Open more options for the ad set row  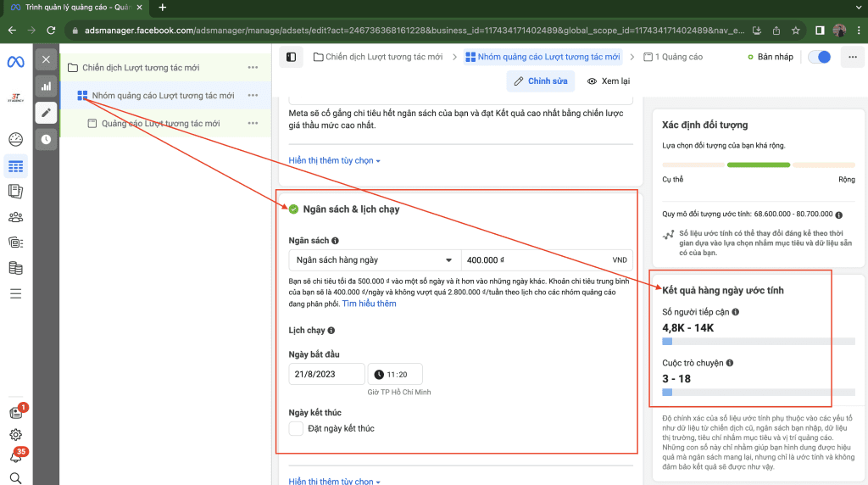tap(253, 95)
